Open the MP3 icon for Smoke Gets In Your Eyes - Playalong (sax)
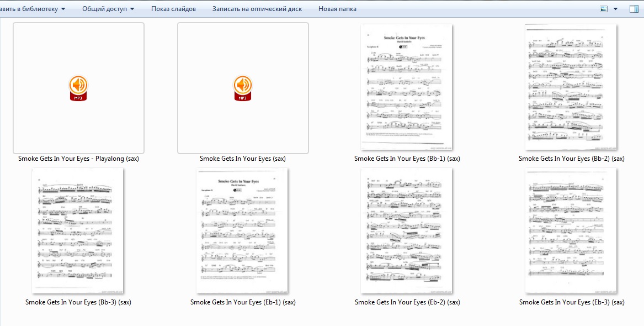The width and height of the screenshot is (644, 326). point(78,88)
